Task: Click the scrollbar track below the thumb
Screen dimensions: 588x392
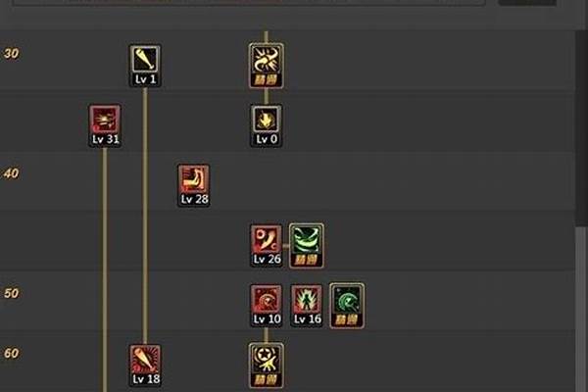Action: (581, 310)
